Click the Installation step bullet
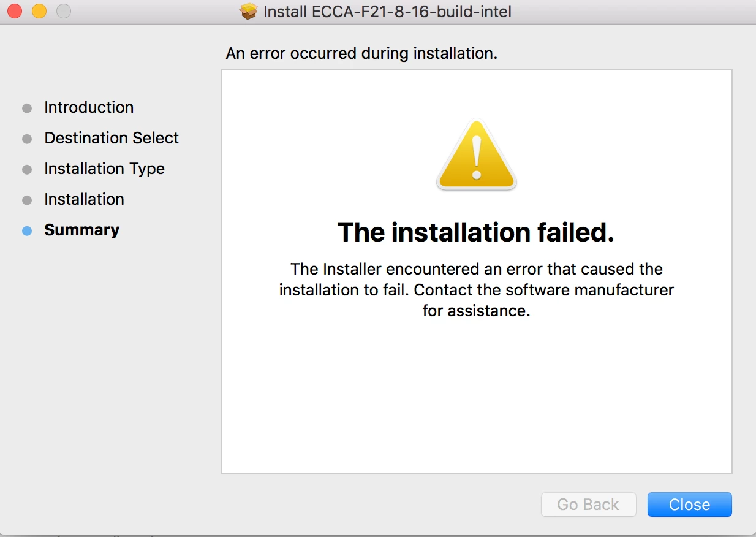Image resolution: width=756 pixels, height=537 pixels. click(27, 200)
